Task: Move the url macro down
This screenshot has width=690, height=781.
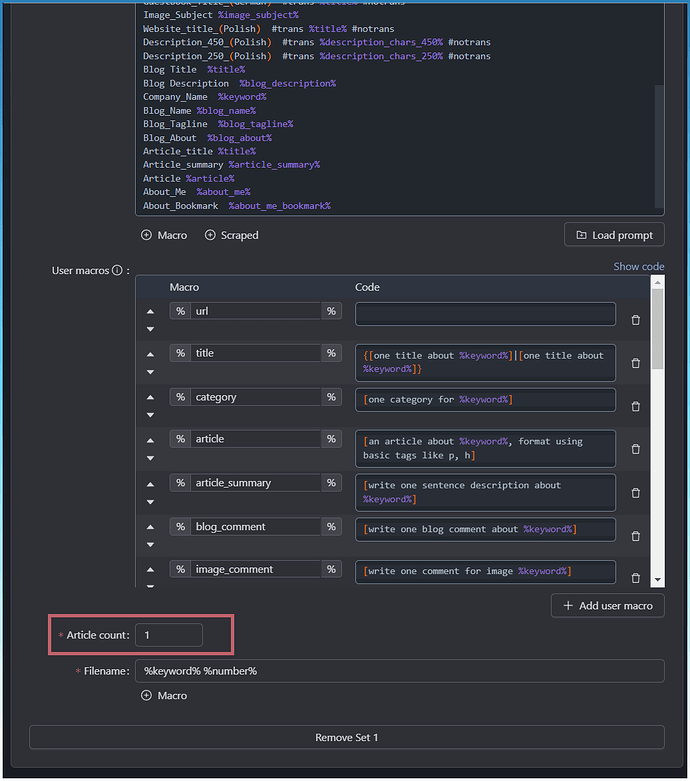Action: pos(150,329)
